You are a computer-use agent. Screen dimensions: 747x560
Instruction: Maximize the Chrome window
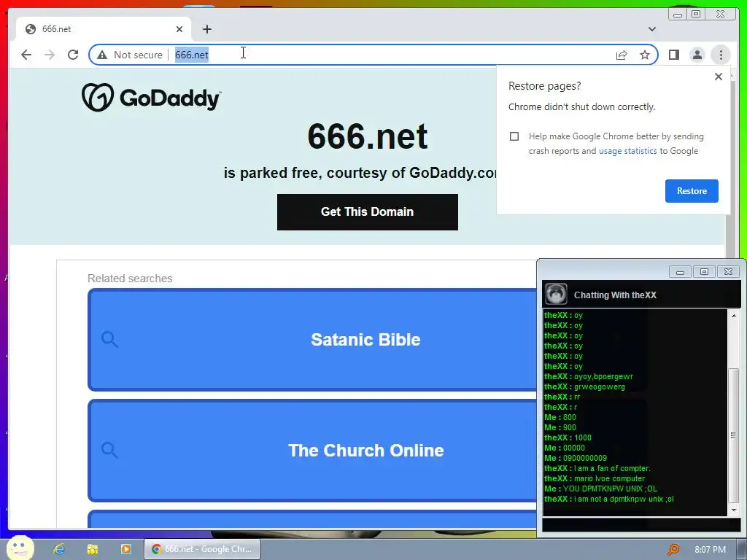click(695, 15)
